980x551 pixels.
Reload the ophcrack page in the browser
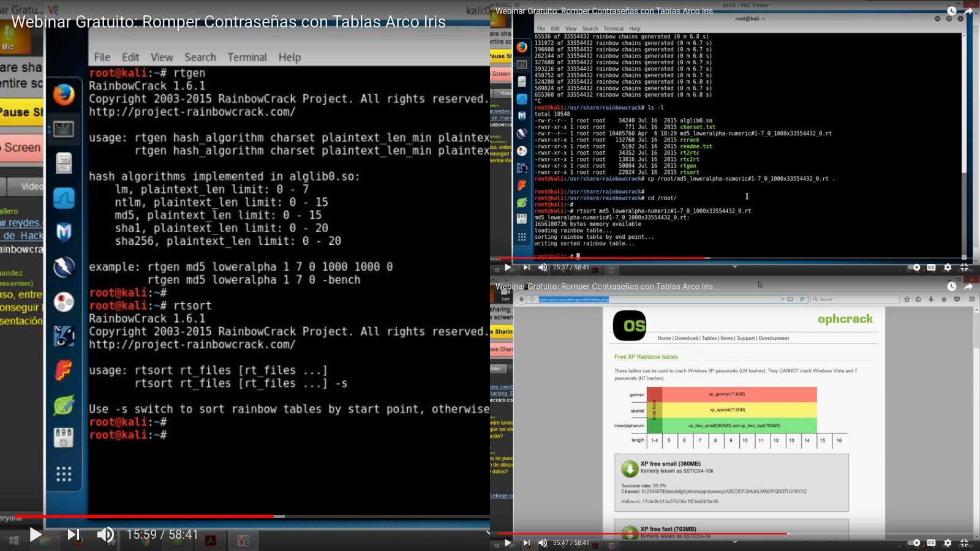(x=802, y=299)
